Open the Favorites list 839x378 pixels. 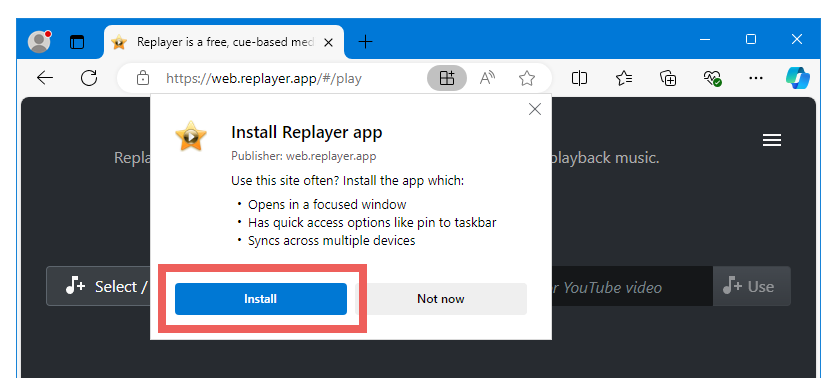coord(624,79)
